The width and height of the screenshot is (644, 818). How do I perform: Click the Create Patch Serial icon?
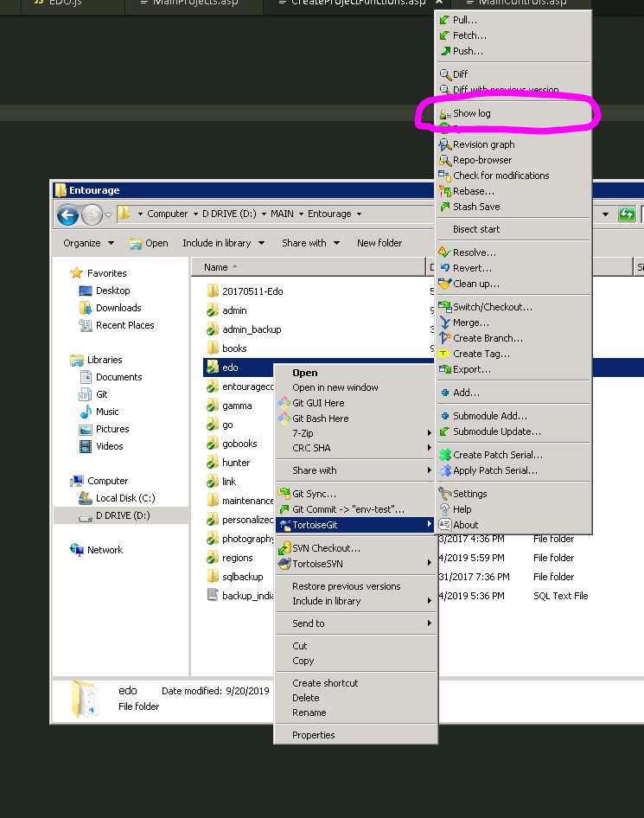[x=444, y=455]
